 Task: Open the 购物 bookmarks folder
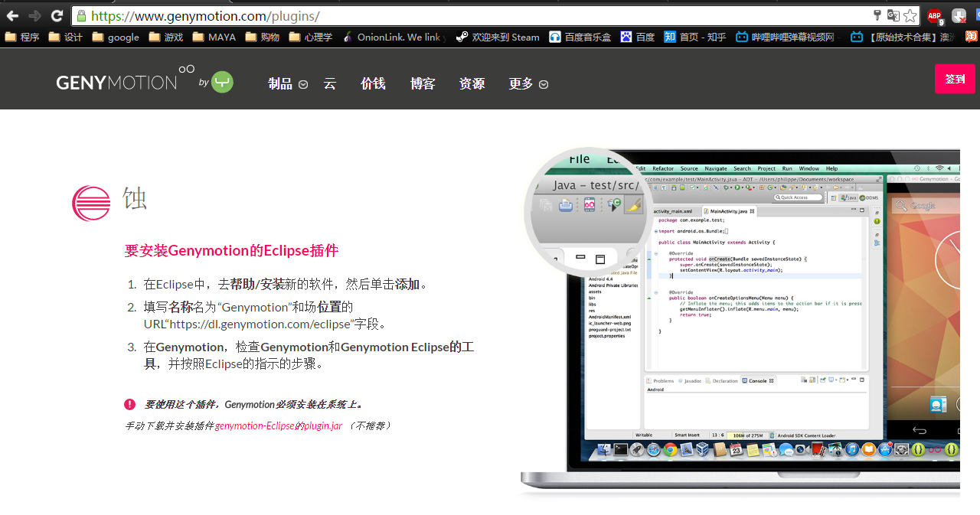click(x=263, y=37)
